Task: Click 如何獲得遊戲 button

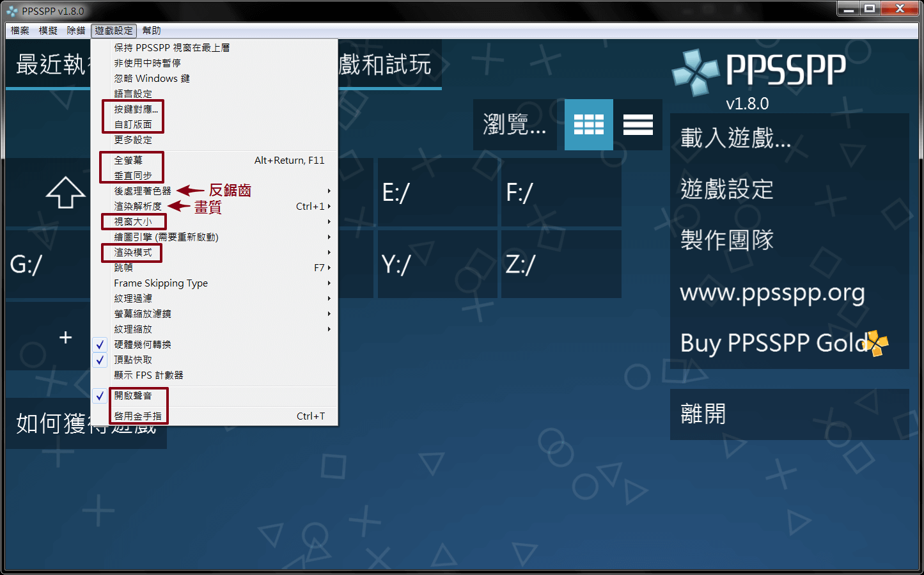Action: click(x=86, y=423)
